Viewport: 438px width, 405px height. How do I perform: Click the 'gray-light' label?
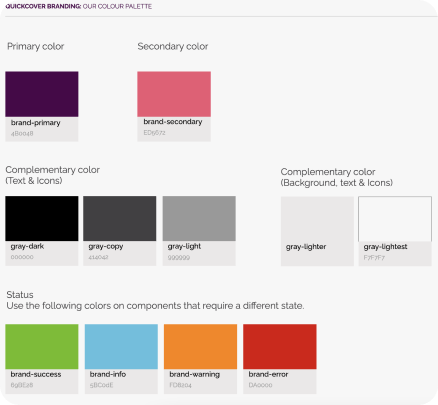[184, 246]
